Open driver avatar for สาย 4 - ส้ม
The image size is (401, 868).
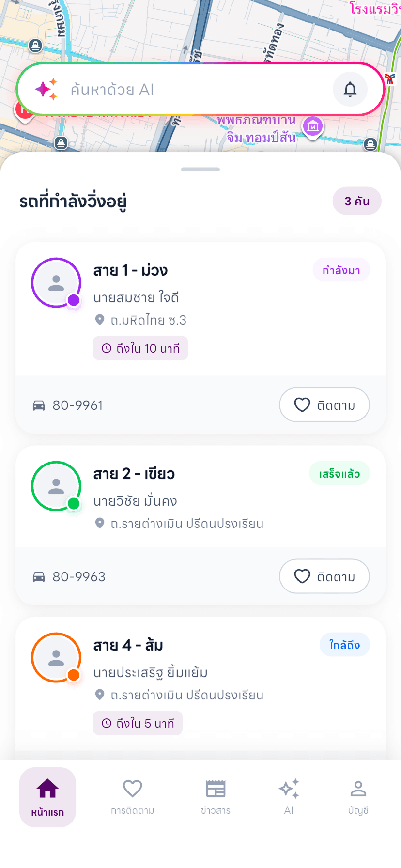coord(56,658)
